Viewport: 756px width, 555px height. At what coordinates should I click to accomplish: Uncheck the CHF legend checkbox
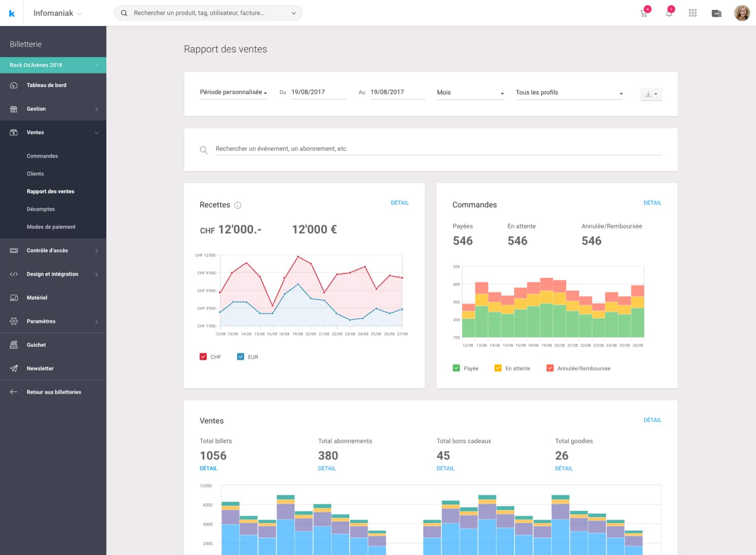pos(203,356)
